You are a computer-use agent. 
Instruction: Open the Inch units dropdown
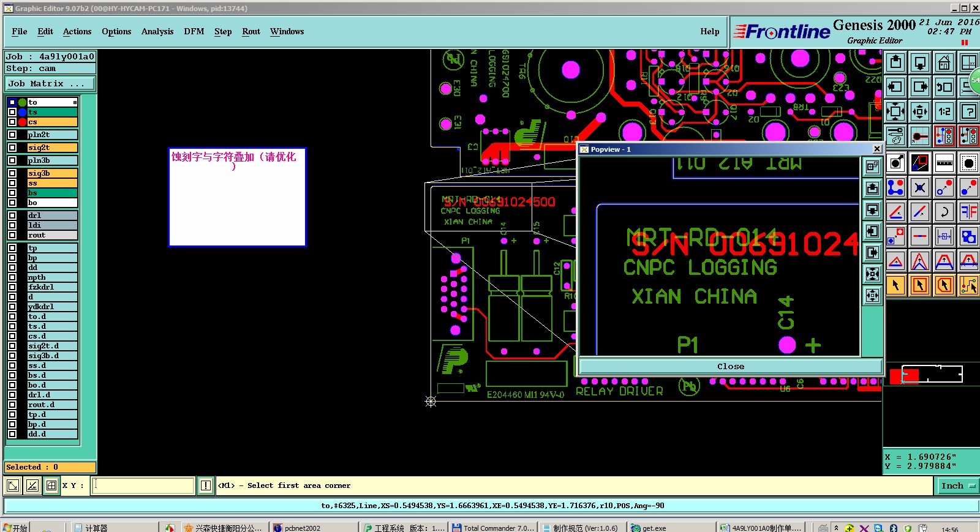[958, 486]
